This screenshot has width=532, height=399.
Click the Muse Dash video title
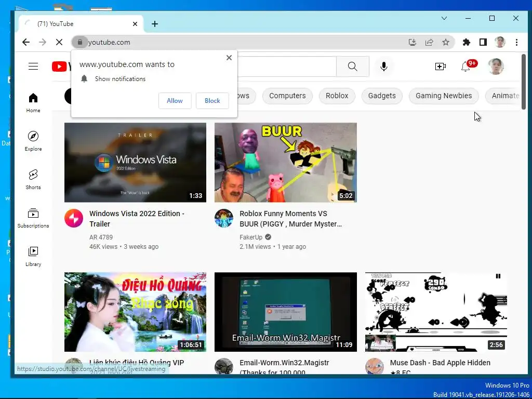[440, 367]
